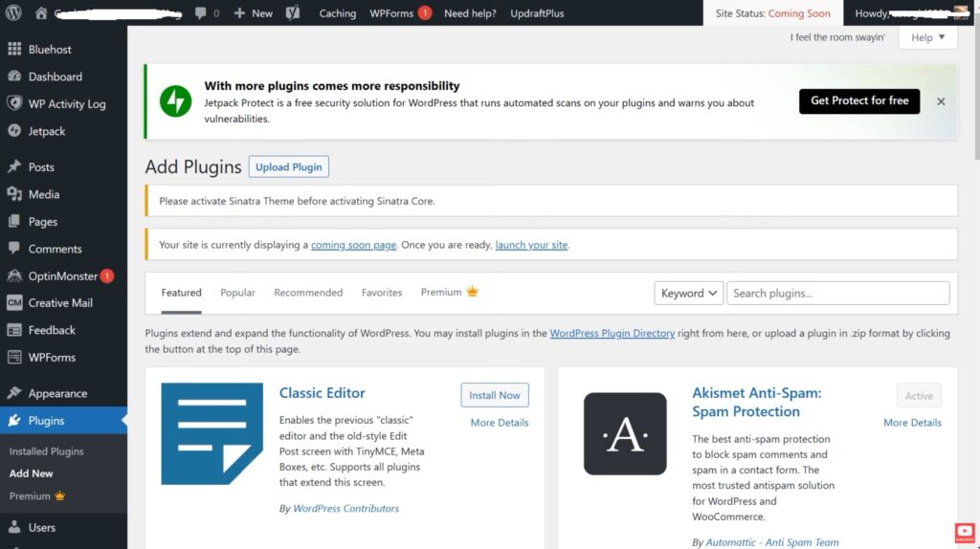Image resolution: width=980 pixels, height=549 pixels.
Task: Open the coming soon page link
Action: (354, 245)
